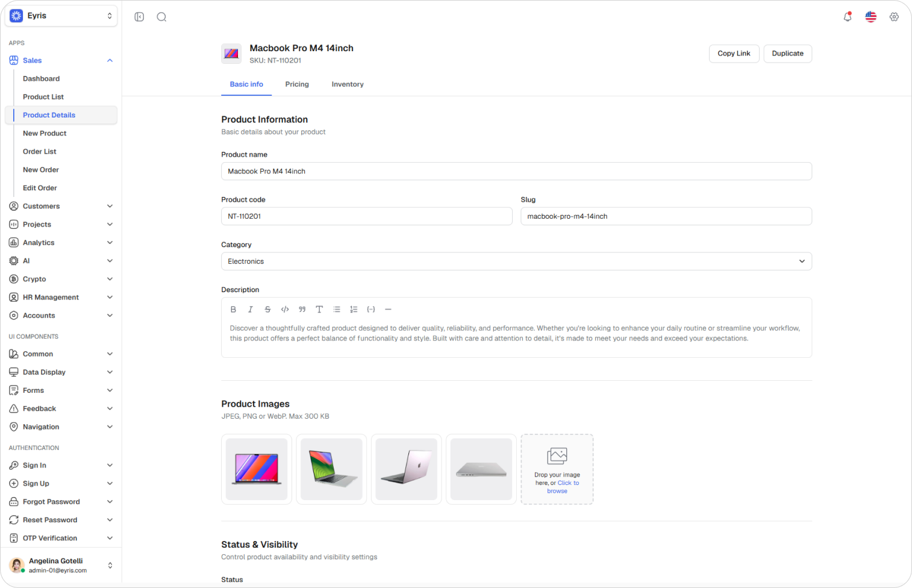Screen dimensions: 912x588
Task: Open Order List in the sidebar
Action: click(40, 152)
